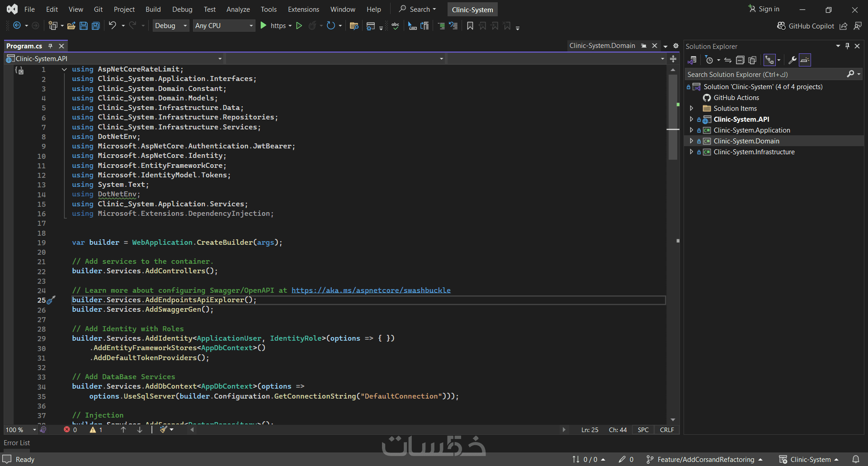Open the Clinic-System.API project scope dropdown

point(114,59)
